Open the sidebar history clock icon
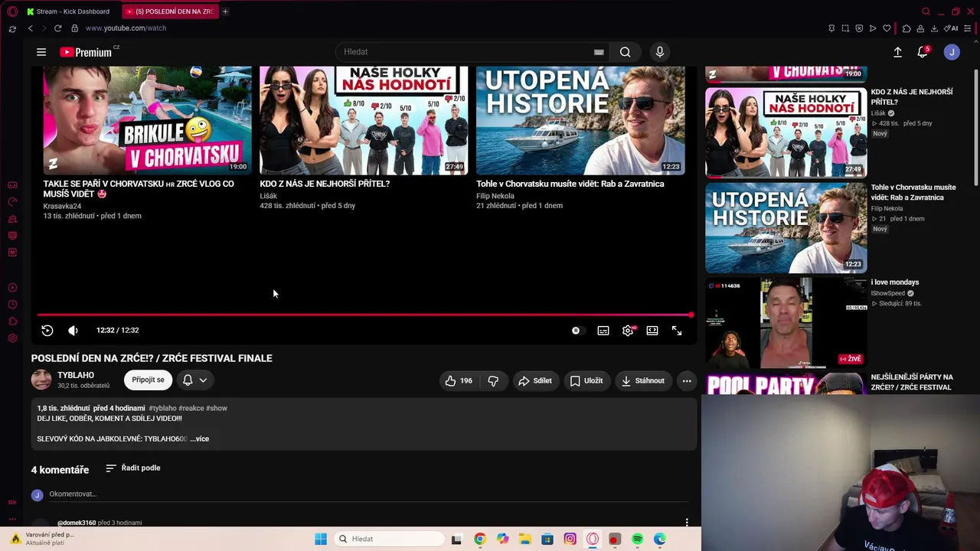The image size is (980, 551). pyautogui.click(x=12, y=305)
